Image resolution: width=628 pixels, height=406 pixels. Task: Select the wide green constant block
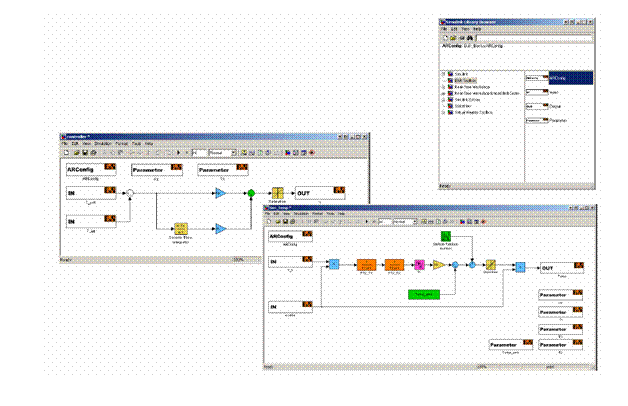[424, 295]
